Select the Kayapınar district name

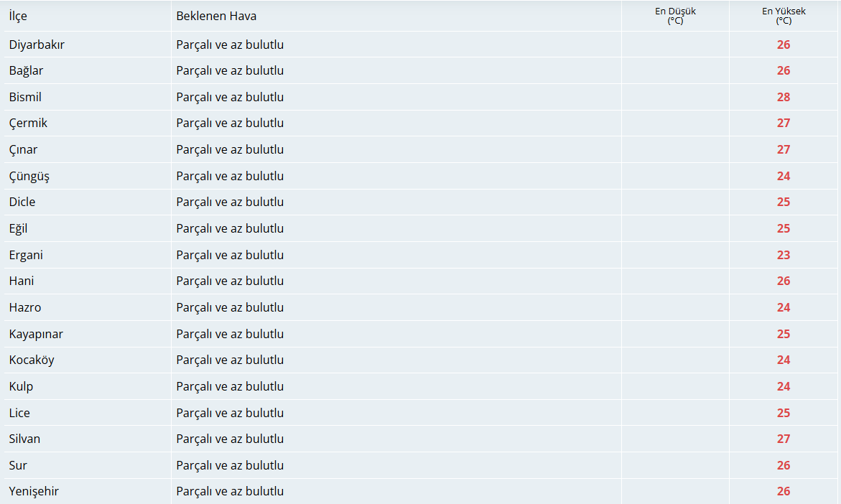(36, 334)
